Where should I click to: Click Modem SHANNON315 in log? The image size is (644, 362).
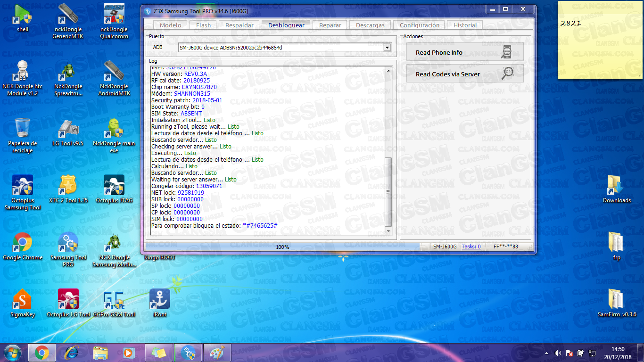pyautogui.click(x=192, y=94)
